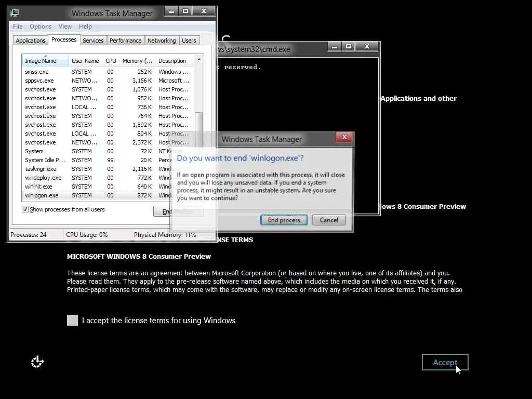Screen dimensions: 532x399
Task: Sort processes by User Name column
Action: [85, 61]
